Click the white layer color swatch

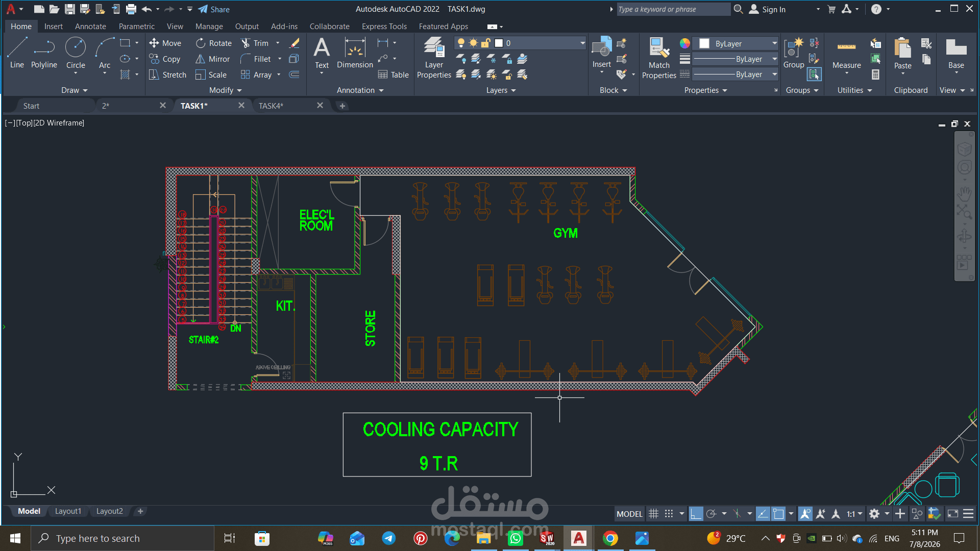[499, 43]
